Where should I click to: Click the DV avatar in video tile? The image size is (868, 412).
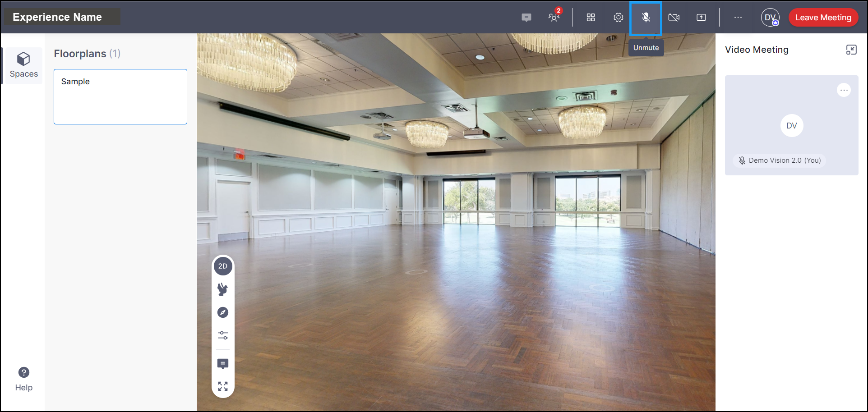click(791, 126)
